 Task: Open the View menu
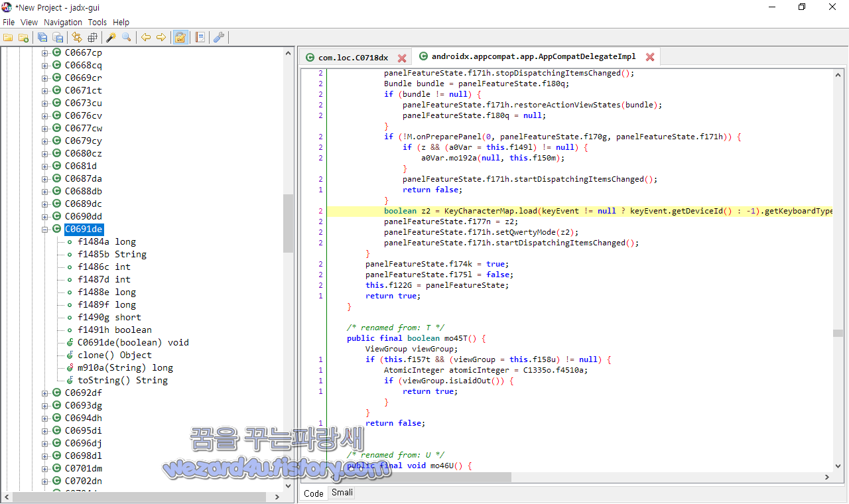tap(29, 22)
